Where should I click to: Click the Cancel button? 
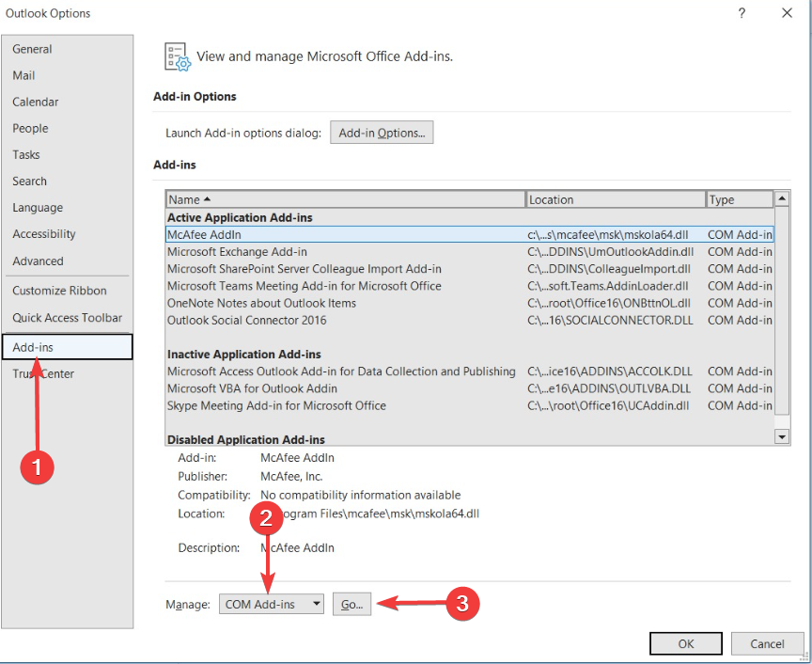767,644
